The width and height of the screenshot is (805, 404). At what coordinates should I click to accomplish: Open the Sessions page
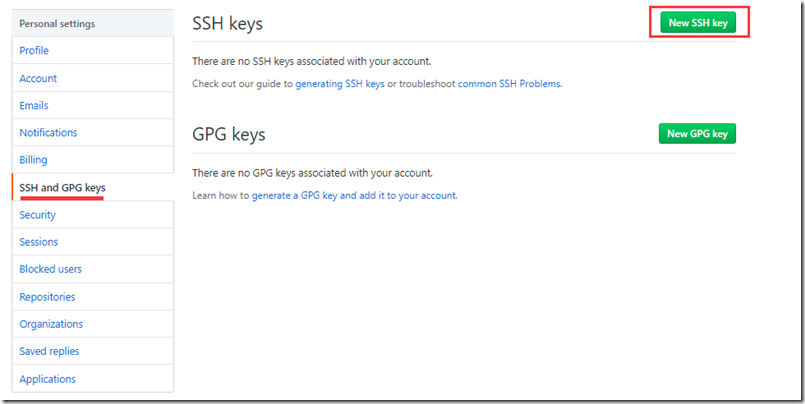click(x=39, y=242)
